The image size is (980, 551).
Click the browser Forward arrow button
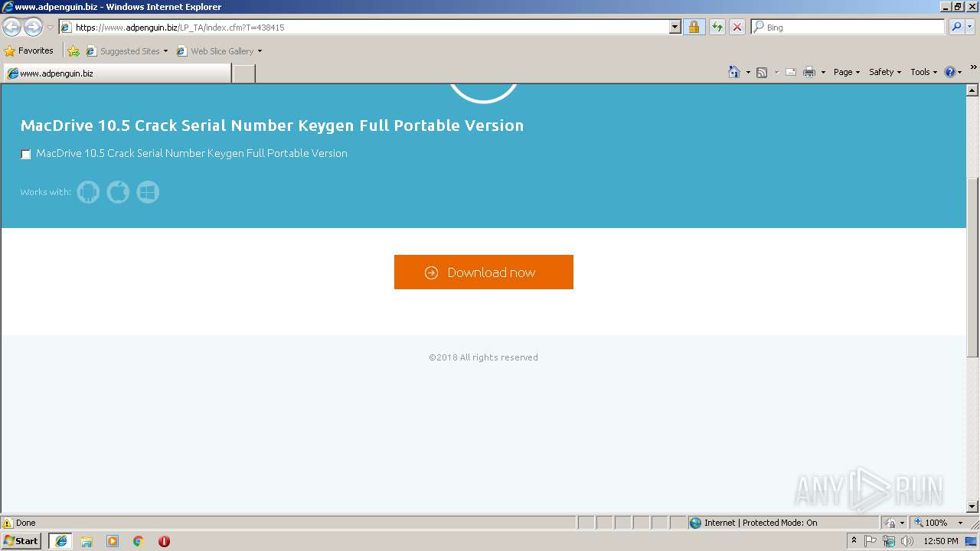[33, 27]
